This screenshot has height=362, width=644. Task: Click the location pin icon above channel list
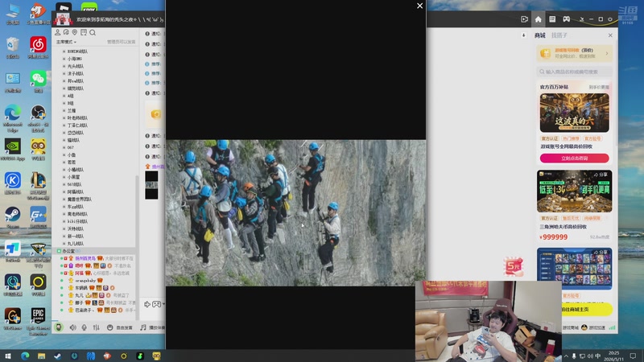[75, 32]
